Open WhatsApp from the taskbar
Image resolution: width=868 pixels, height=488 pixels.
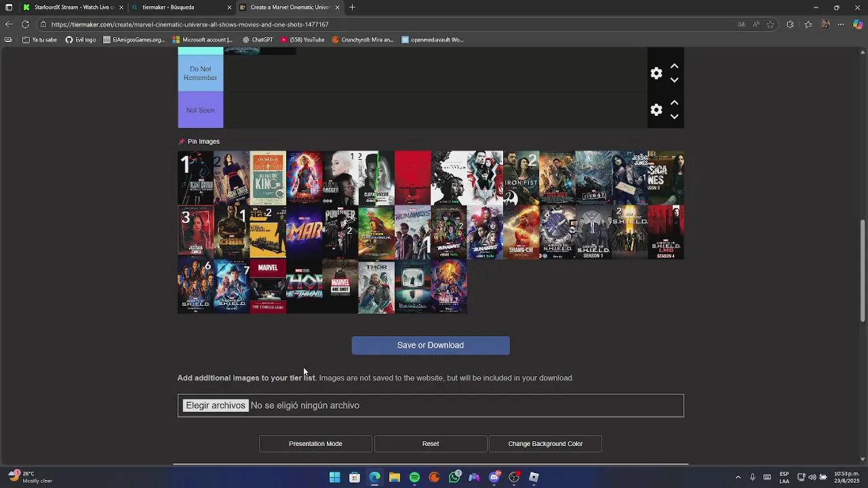click(x=454, y=477)
